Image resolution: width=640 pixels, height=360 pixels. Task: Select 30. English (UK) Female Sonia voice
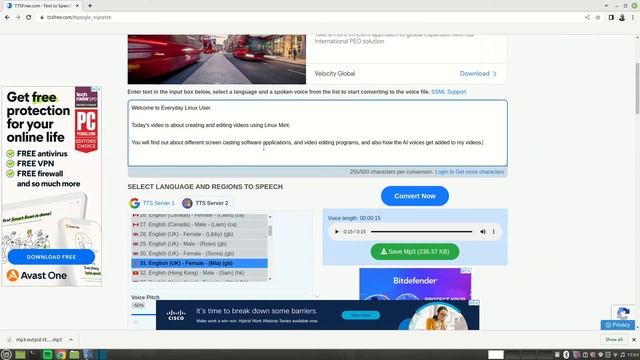[199, 253]
